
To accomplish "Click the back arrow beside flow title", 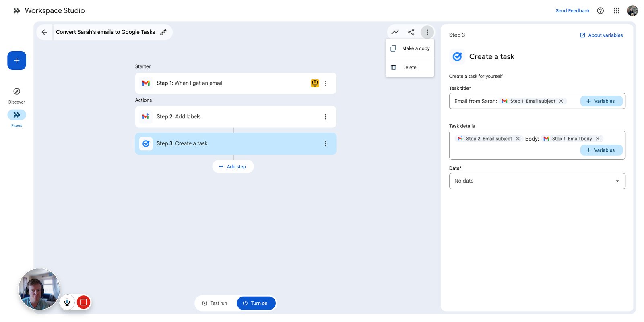I will 44,32.
